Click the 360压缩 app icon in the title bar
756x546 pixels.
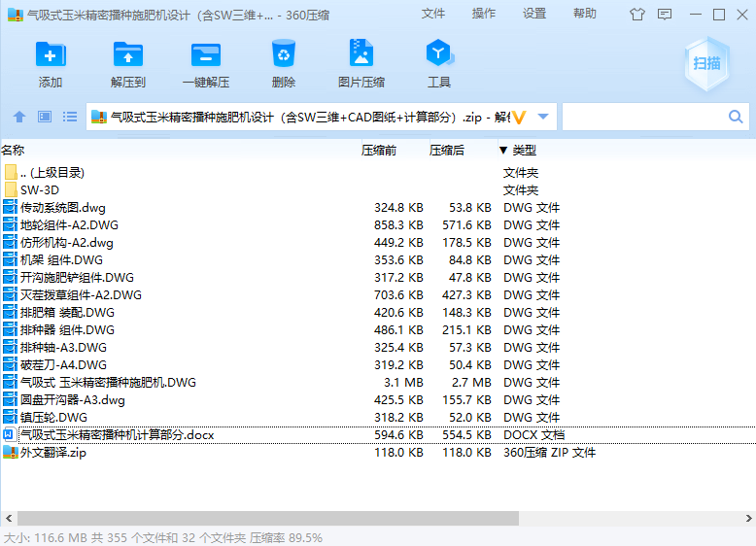16,15
